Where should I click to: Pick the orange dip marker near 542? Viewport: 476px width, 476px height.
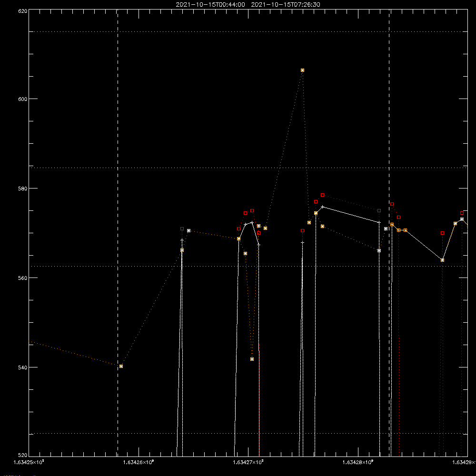click(252, 359)
